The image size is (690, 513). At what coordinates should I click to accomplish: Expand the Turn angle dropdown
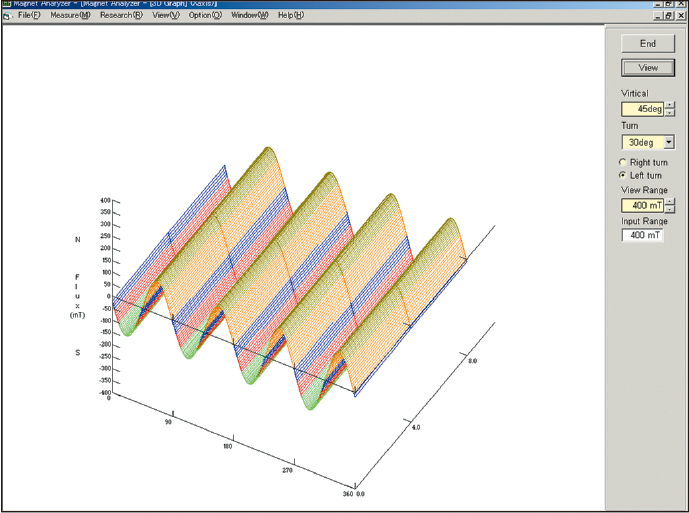coord(669,142)
